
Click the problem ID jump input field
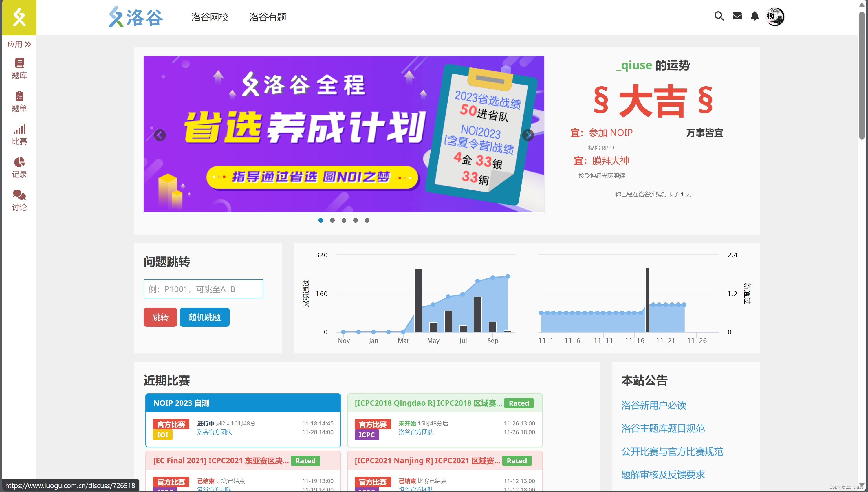[203, 289]
